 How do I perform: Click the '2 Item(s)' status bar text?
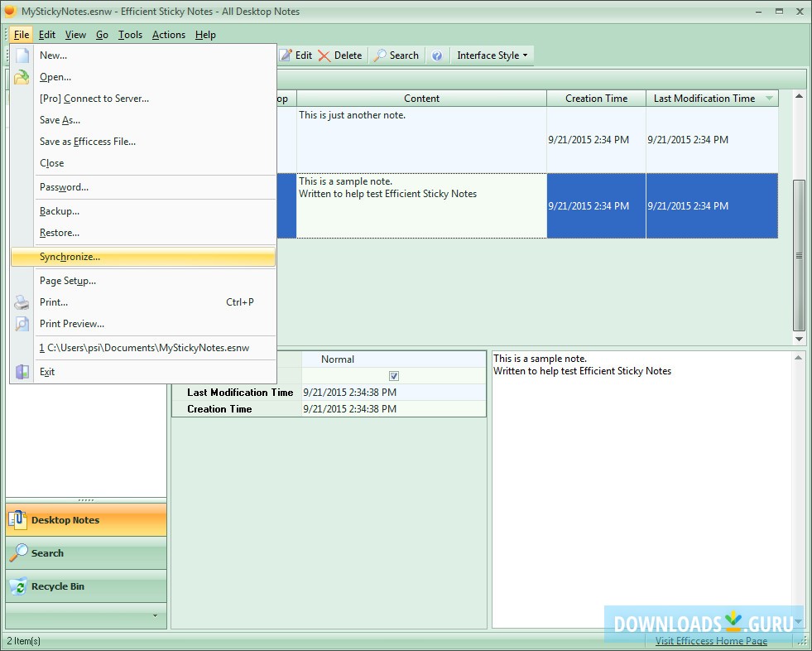tap(24, 641)
